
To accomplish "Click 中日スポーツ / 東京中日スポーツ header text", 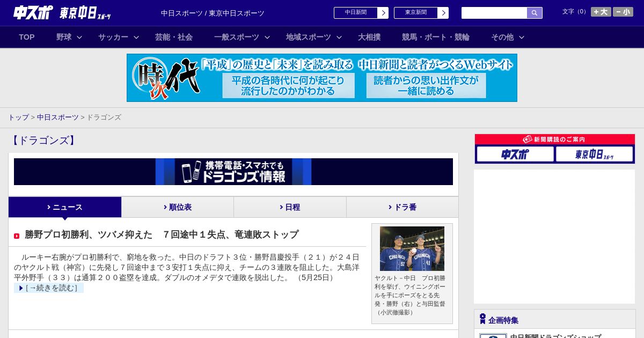I will point(213,13).
